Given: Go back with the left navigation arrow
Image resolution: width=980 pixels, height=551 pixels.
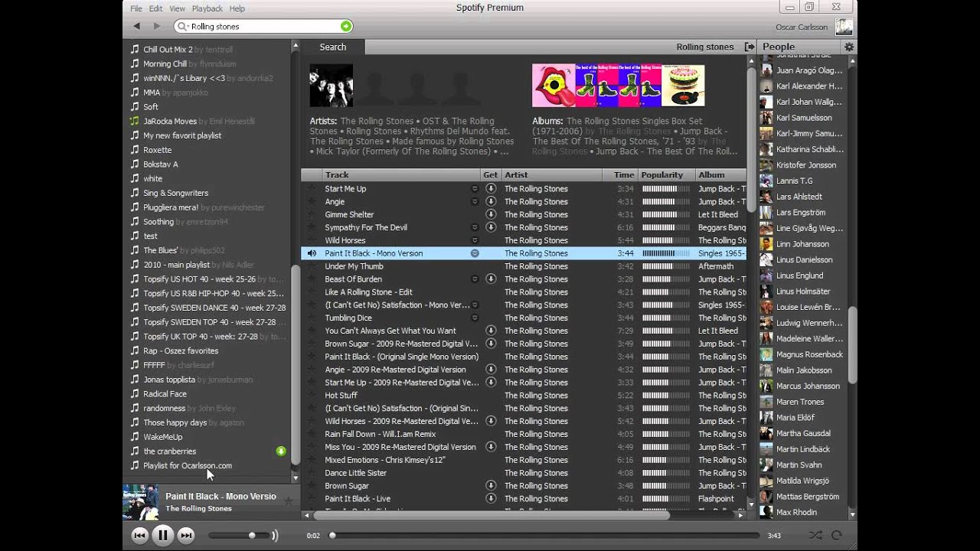Looking at the screenshot, I should click(136, 26).
